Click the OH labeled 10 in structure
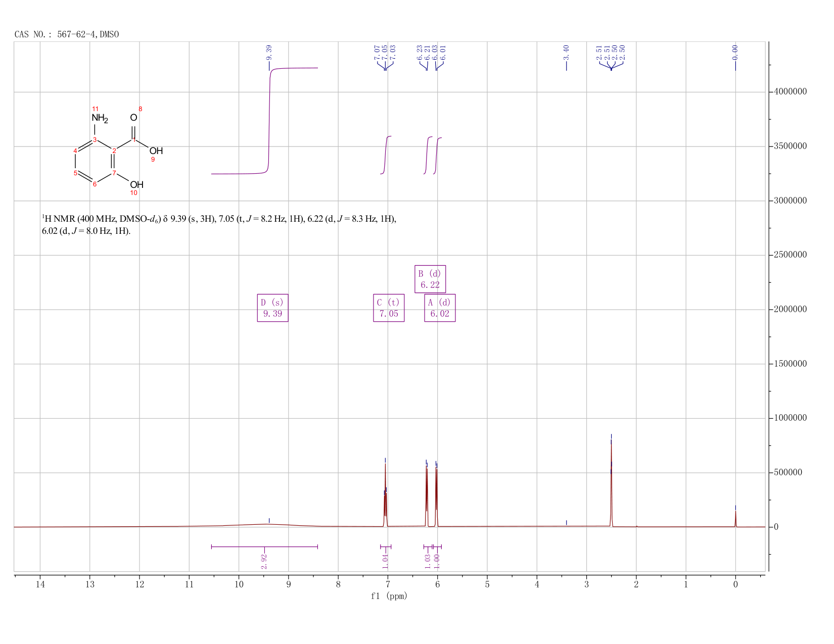Screen dimensions: 834x644 [136, 184]
